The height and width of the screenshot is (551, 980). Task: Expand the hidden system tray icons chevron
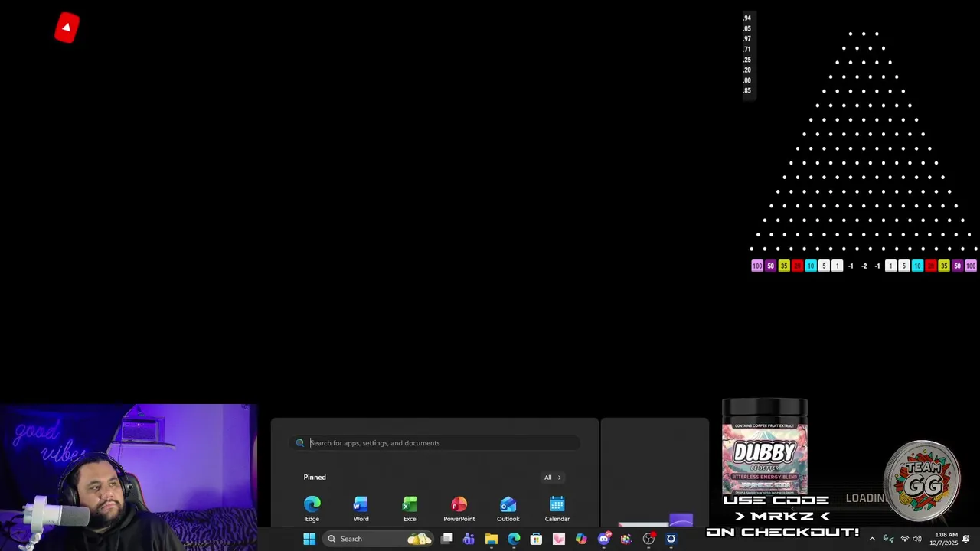(x=871, y=539)
